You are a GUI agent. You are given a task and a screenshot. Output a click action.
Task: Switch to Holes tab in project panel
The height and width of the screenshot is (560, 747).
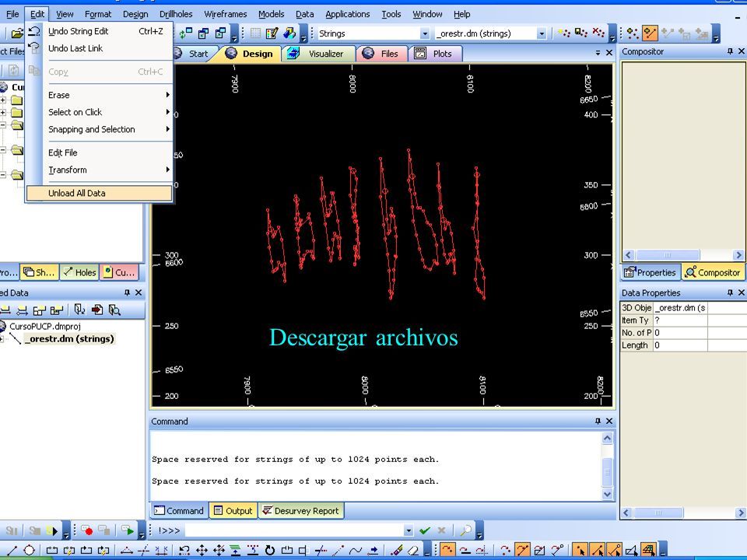[79, 272]
